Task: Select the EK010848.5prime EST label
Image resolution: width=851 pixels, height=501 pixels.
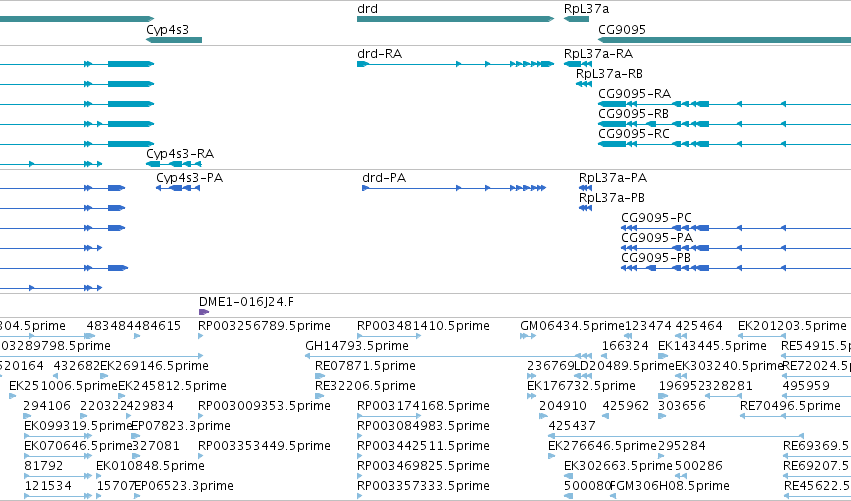Action: [x=150, y=467]
